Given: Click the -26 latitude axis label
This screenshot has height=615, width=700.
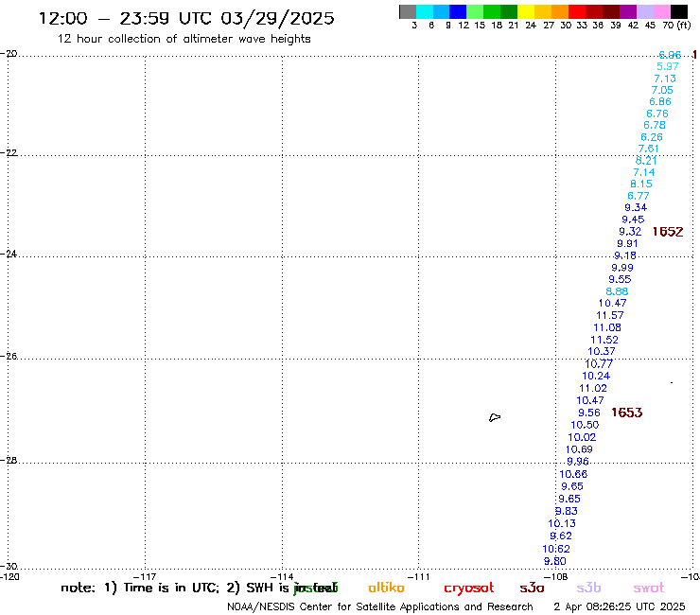Looking at the screenshot, I should click(x=9, y=357).
